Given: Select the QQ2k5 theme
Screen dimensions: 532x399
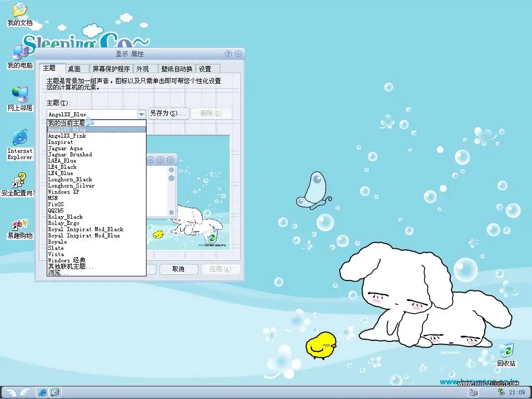Looking at the screenshot, I should click(96, 210).
